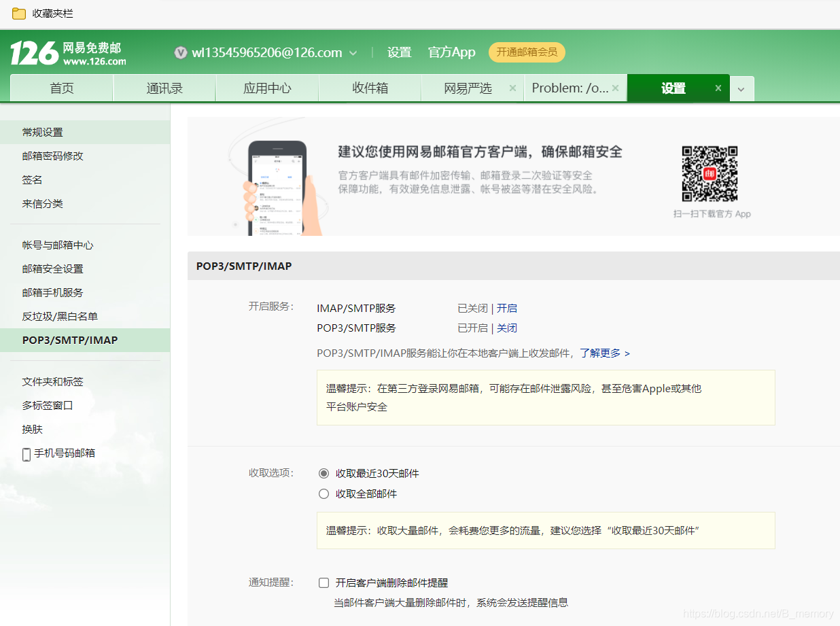Expand the account email dropdown arrow

tap(353, 52)
